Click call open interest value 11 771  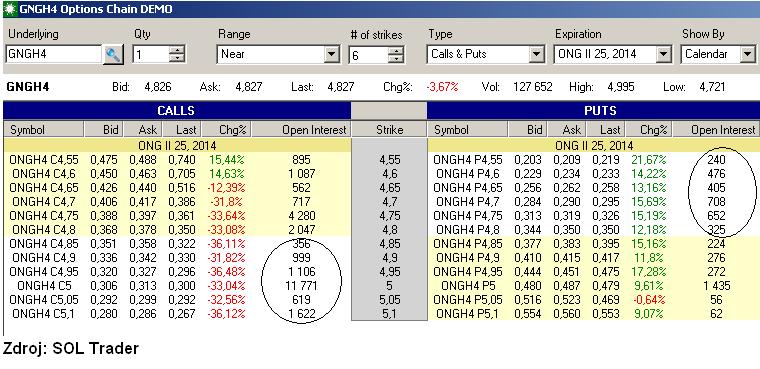coord(301,286)
